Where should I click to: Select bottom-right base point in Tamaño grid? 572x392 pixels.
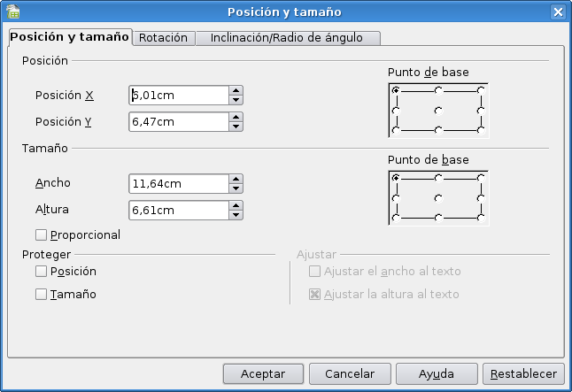480,217
